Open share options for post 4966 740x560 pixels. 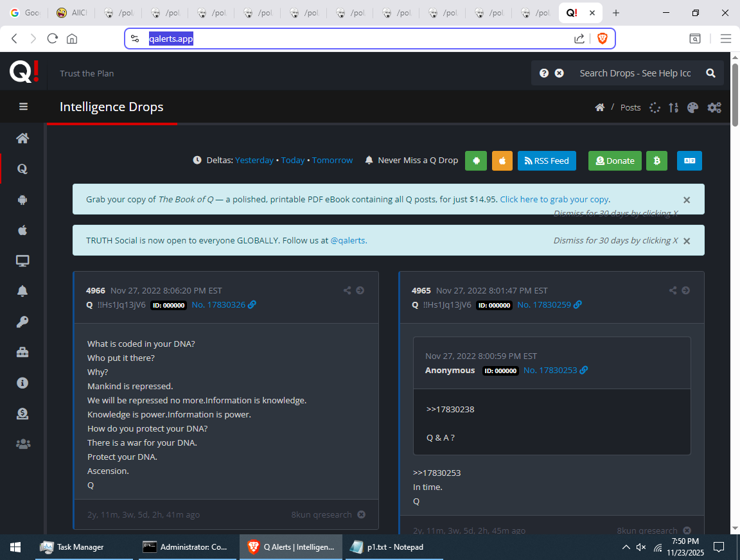tap(348, 290)
